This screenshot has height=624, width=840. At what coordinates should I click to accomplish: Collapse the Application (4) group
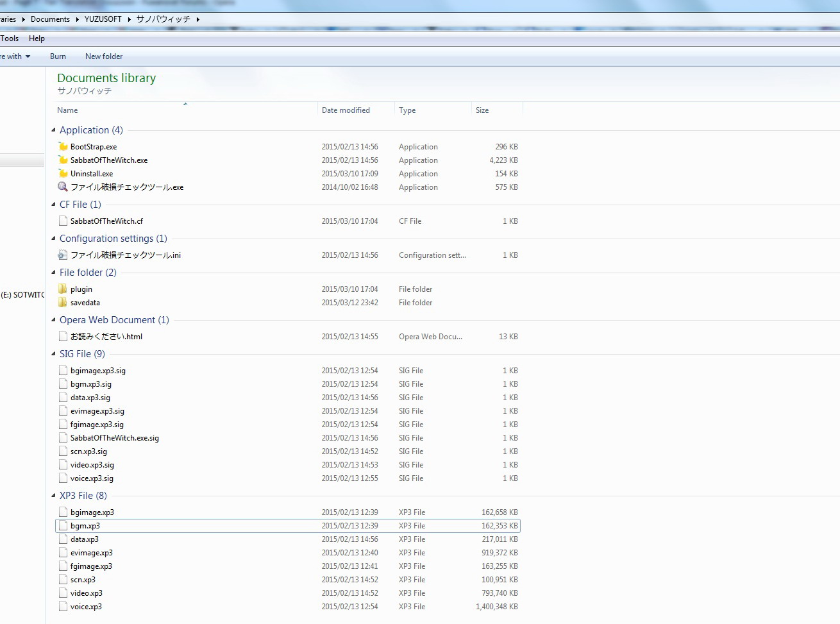coord(53,130)
